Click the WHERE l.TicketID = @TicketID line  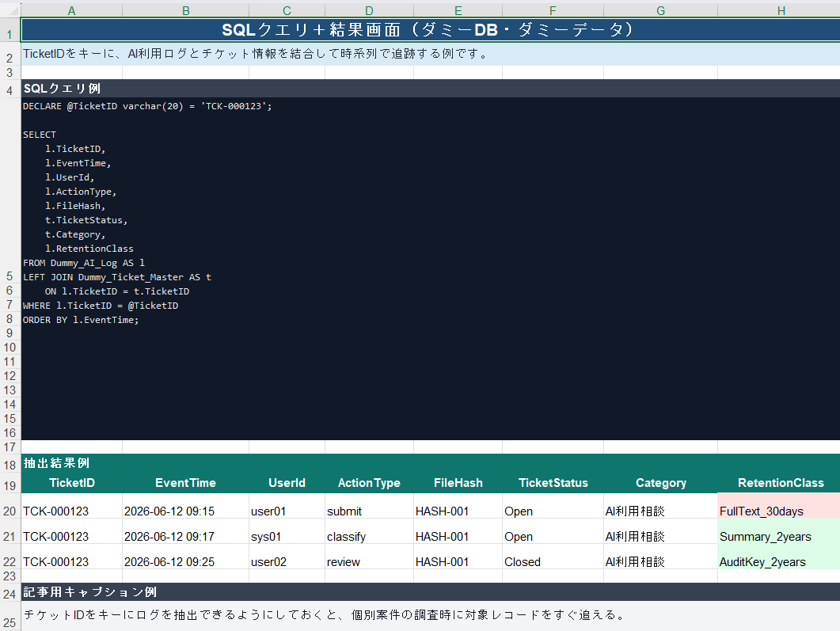(101, 306)
